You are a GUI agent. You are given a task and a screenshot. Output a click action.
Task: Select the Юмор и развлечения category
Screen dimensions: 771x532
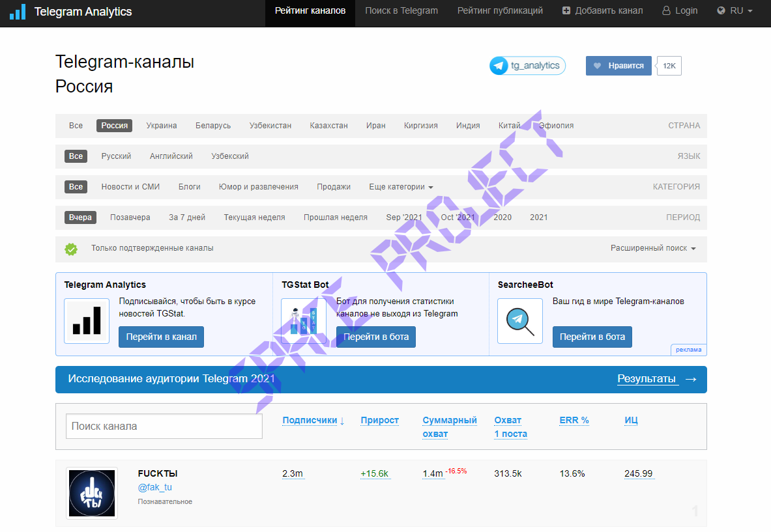(x=259, y=187)
